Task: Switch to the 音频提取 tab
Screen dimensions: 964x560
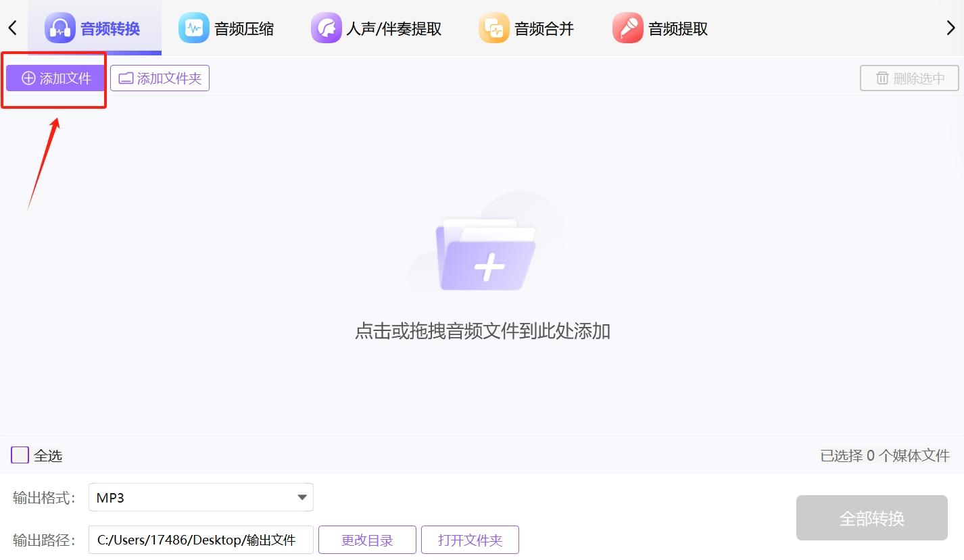Action: (x=675, y=27)
